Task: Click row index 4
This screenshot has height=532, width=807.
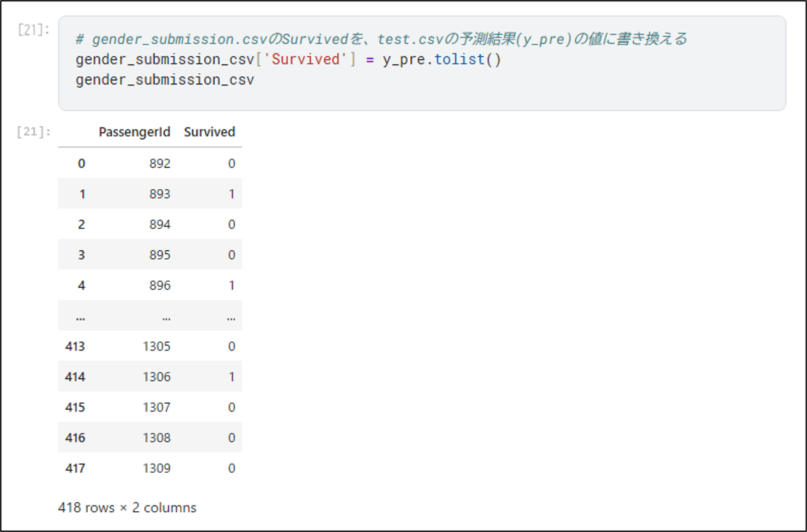Action: tap(81, 286)
